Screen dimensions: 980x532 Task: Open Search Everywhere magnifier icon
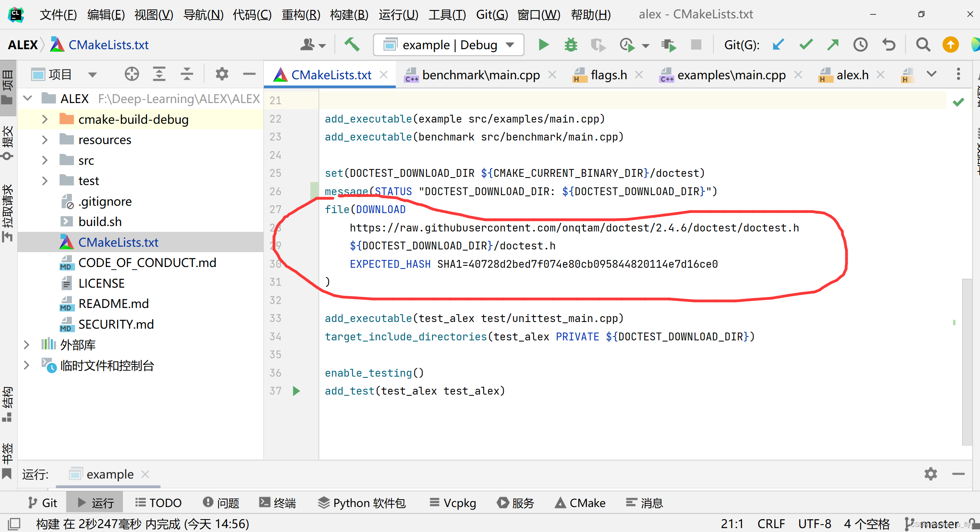pyautogui.click(x=923, y=45)
